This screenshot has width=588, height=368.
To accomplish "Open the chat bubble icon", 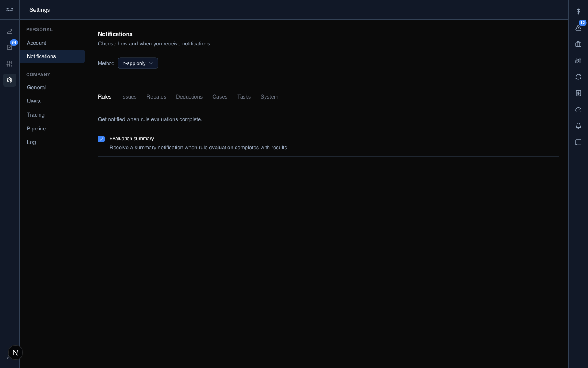I will [x=578, y=142].
